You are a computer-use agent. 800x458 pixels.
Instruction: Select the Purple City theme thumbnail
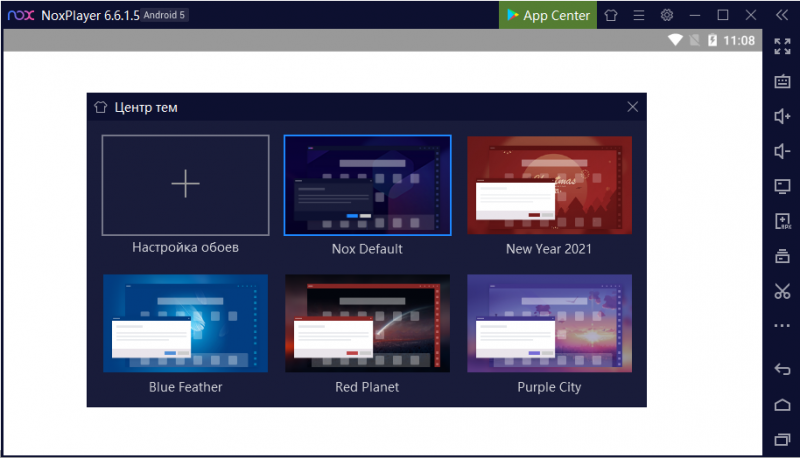pos(549,323)
